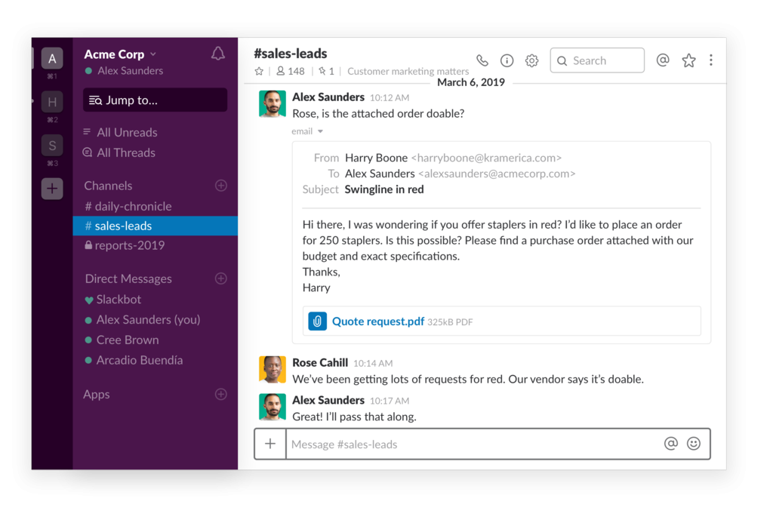Insert an emoji into the message

693,444
